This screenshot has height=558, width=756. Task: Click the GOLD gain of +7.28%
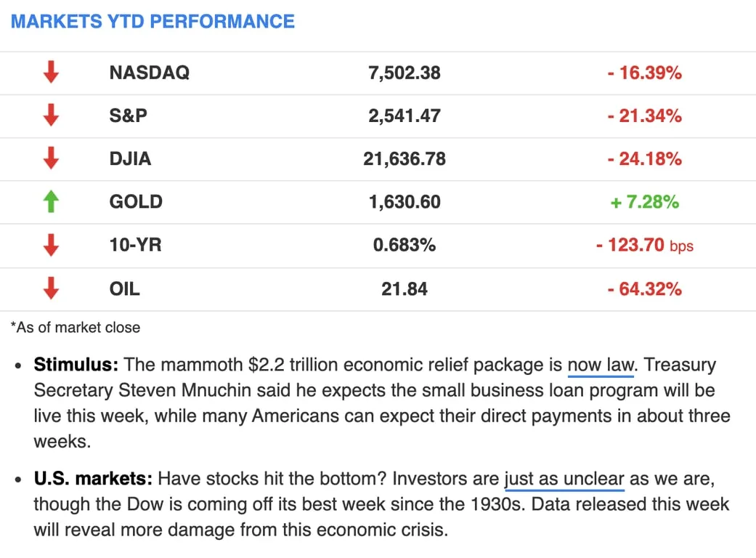645,201
